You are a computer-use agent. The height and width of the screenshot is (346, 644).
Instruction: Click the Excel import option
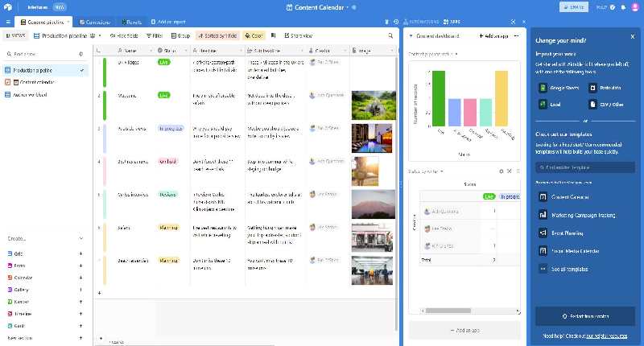(x=550, y=105)
